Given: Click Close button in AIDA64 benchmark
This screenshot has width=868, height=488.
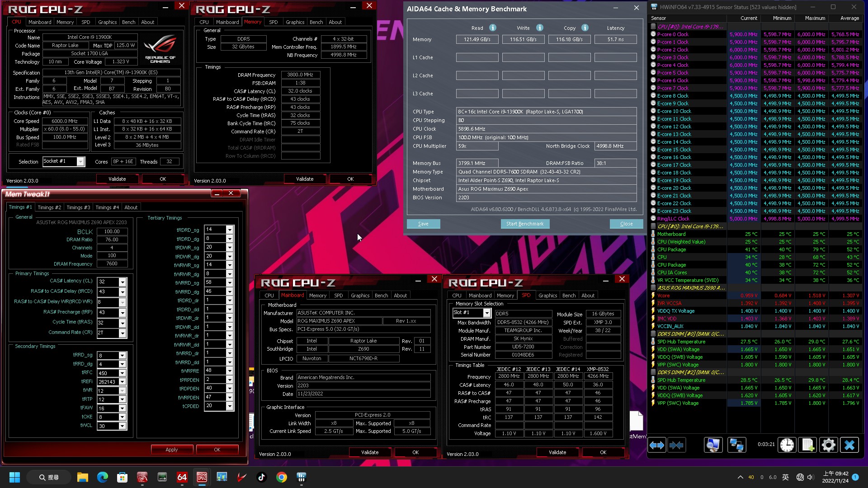Looking at the screenshot, I should [x=626, y=224].
